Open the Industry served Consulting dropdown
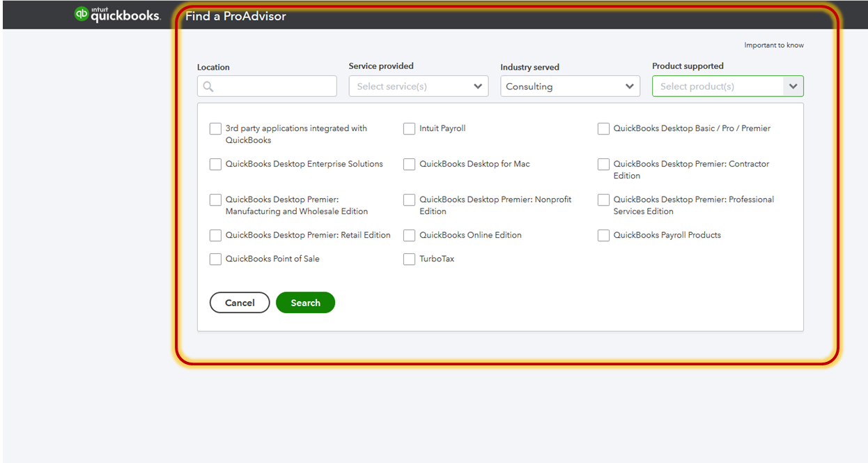 click(x=570, y=86)
